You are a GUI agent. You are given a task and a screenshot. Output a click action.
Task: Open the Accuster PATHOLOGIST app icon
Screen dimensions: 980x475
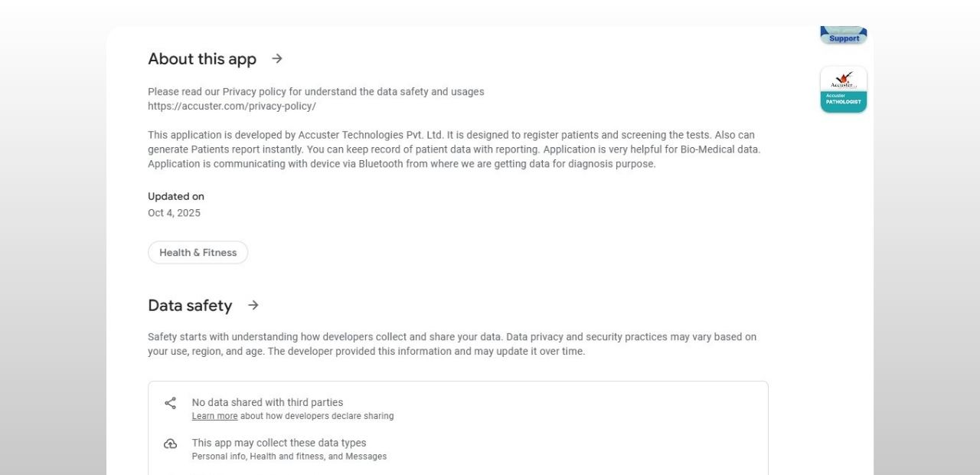[x=843, y=89]
